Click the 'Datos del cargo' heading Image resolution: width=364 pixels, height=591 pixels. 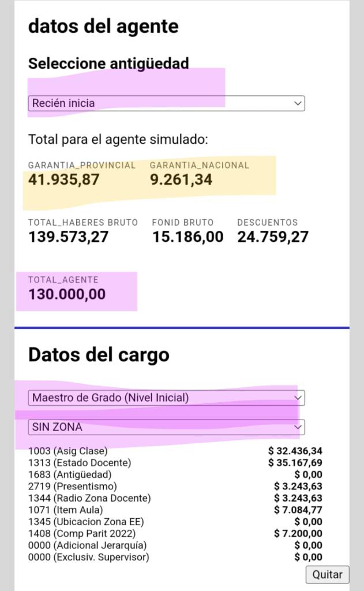point(99,354)
